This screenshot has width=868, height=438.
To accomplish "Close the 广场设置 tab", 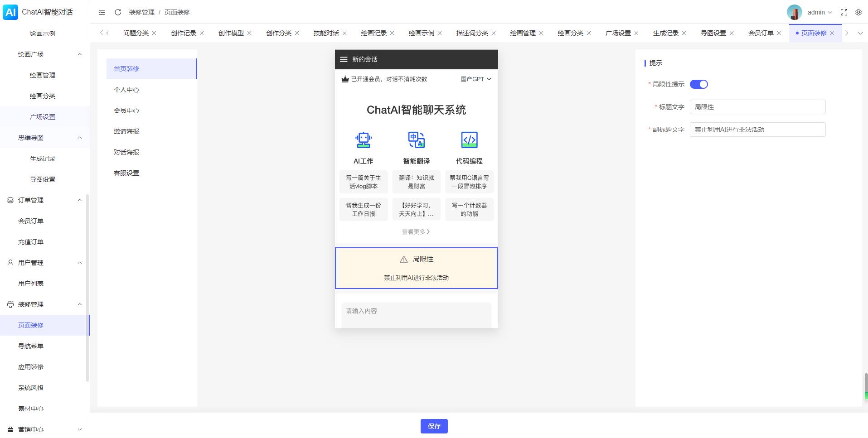I will [636, 33].
